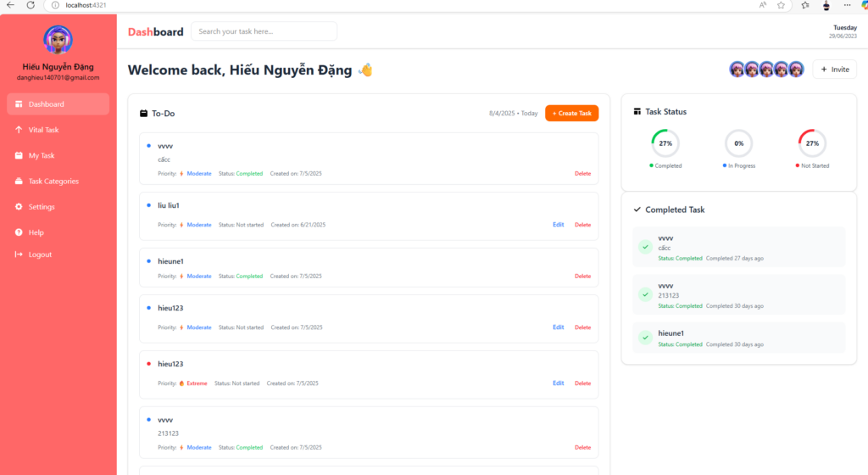The width and height of the screenshot is (868, 475).
Task: Click the Help question mark icon
Action: tap(19, 232)
